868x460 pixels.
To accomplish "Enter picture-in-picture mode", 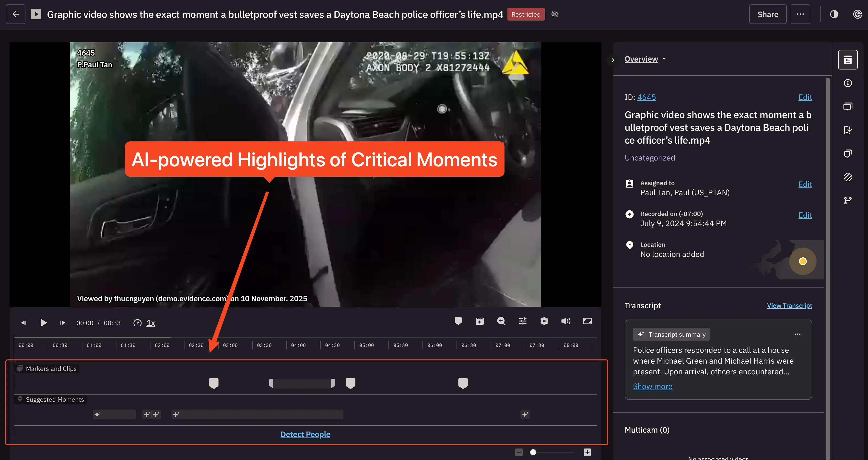I will [x=587, y=321].
